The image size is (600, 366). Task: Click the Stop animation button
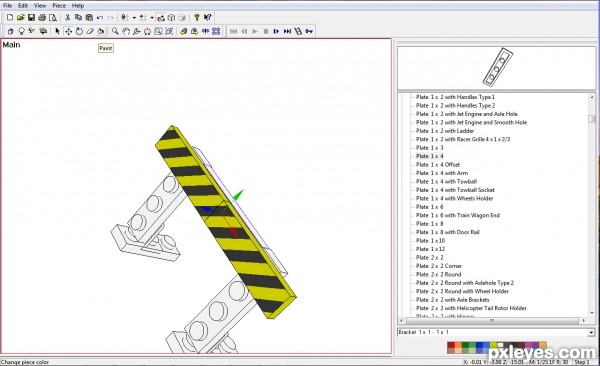266,31
